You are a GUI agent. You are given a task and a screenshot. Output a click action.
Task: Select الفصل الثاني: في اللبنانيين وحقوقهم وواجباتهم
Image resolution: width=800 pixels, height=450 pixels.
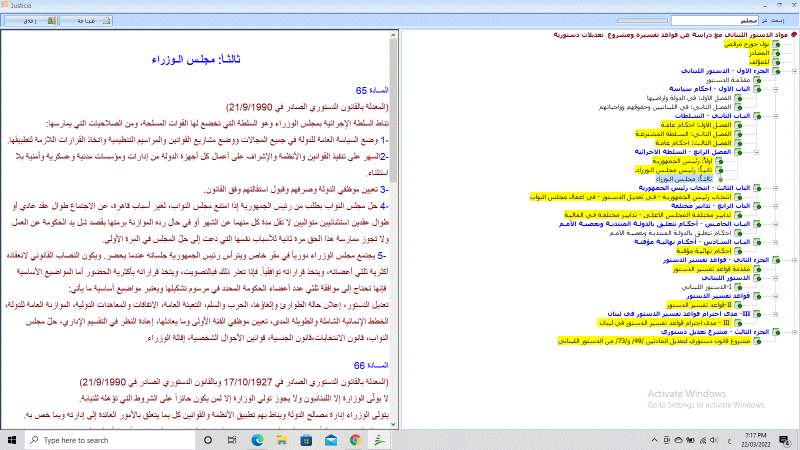coord(665,107)
